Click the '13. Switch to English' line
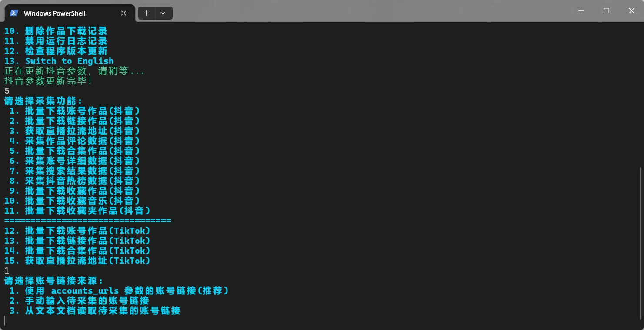644x330 pixels. point(59,61)
